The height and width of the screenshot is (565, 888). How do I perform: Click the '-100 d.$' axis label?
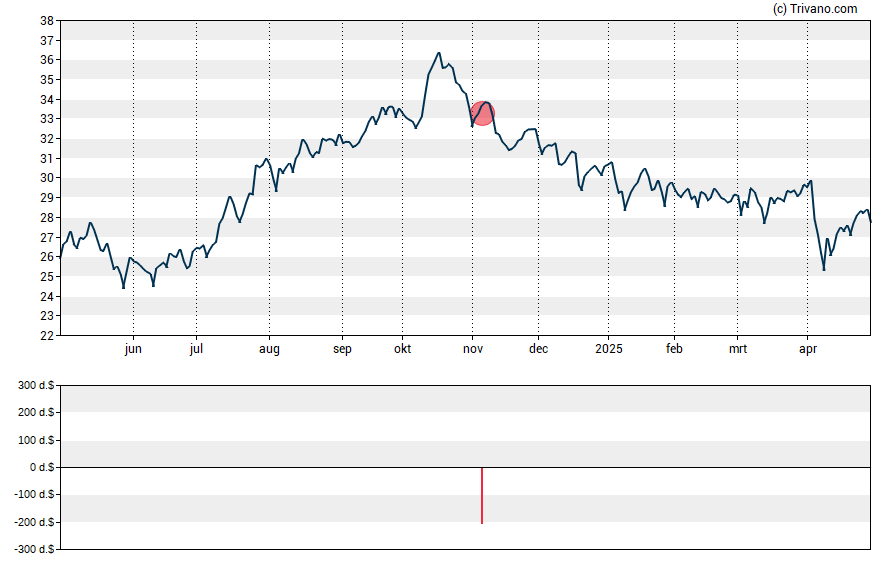[34, 494]
